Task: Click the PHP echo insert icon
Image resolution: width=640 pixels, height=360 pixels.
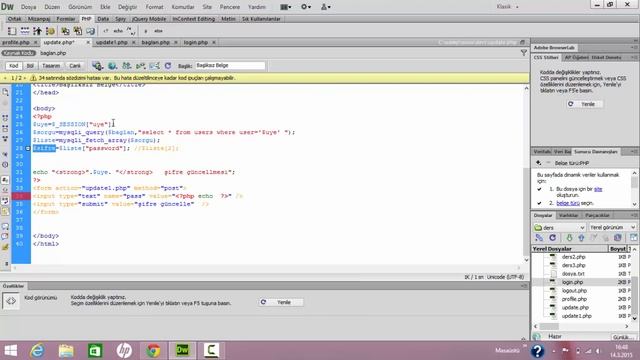Action: pos(118,31)
